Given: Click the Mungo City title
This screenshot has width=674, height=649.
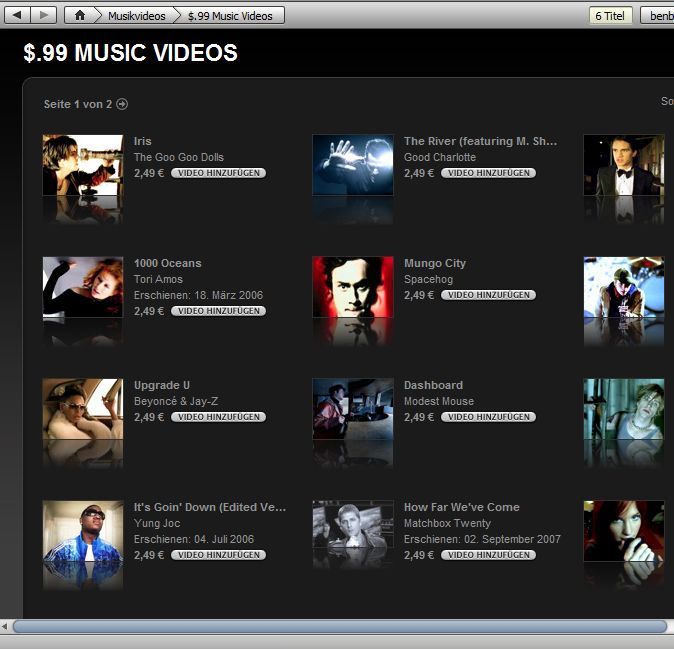Looking at the screenshot, I should (435, 263).
